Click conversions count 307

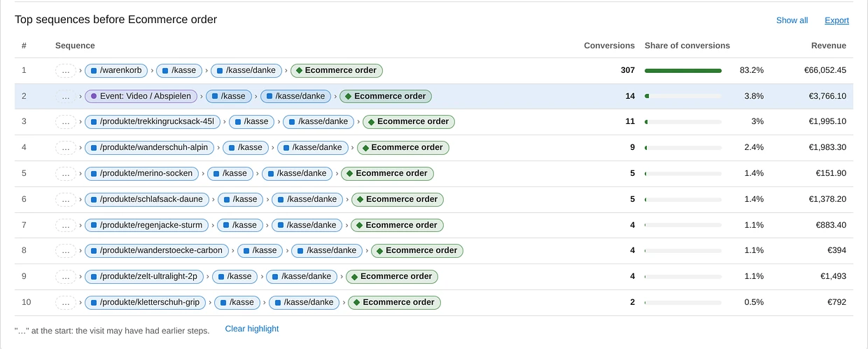[x=628, y=70]
